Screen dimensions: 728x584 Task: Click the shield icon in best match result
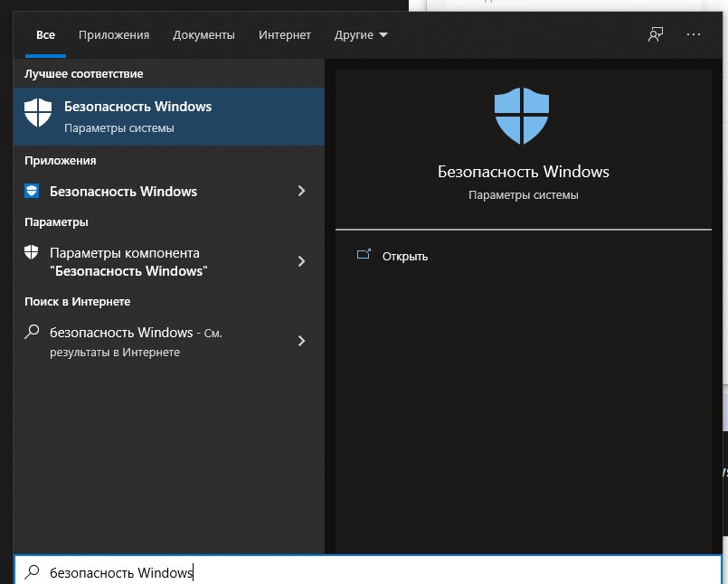37,113
